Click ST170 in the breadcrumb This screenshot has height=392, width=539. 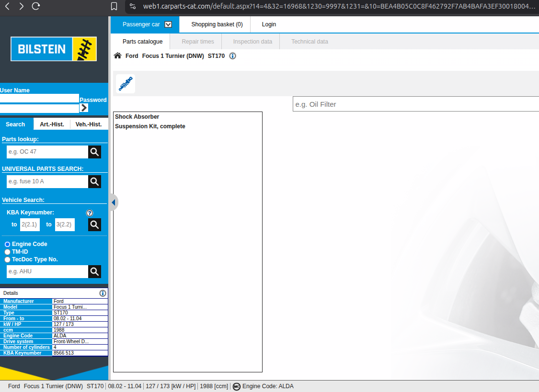216,56
